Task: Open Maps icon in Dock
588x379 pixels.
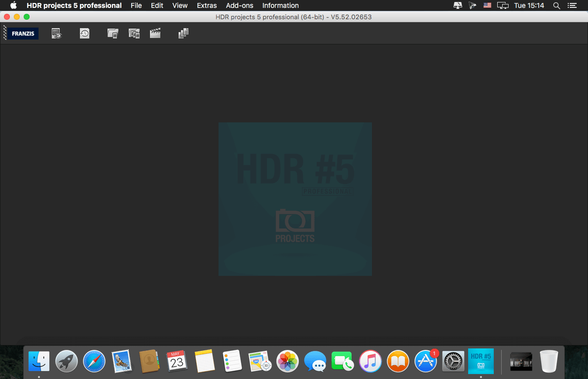Action: (x=260, y=361)
